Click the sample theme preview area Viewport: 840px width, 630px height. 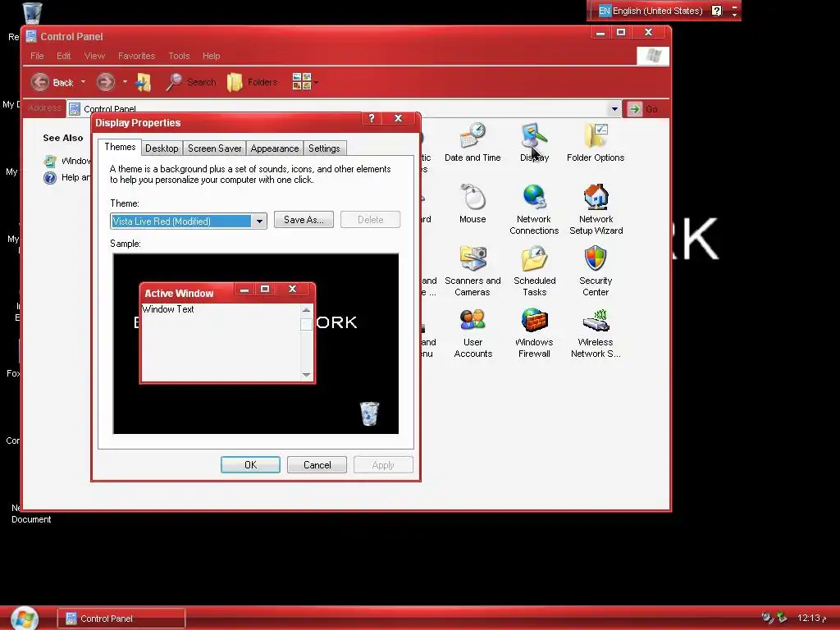[256, 344]
